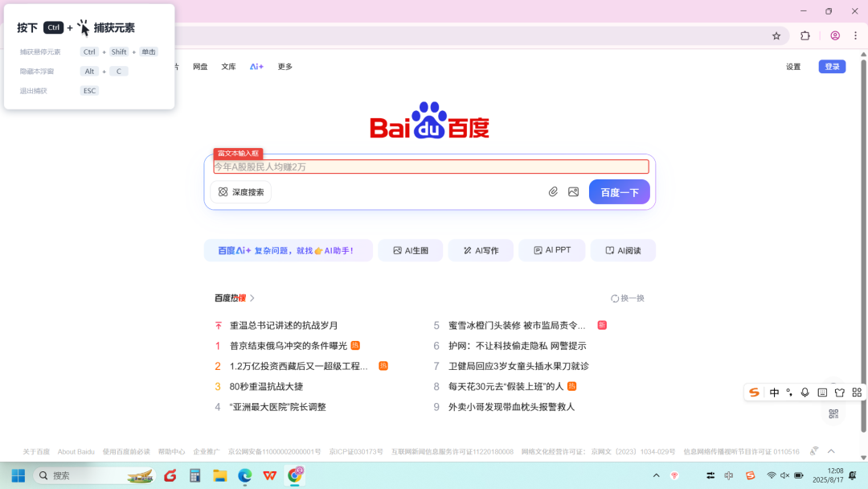Open hot topic 卫健局回应3岁女童头插水果刀就诊

click(518, 366)
